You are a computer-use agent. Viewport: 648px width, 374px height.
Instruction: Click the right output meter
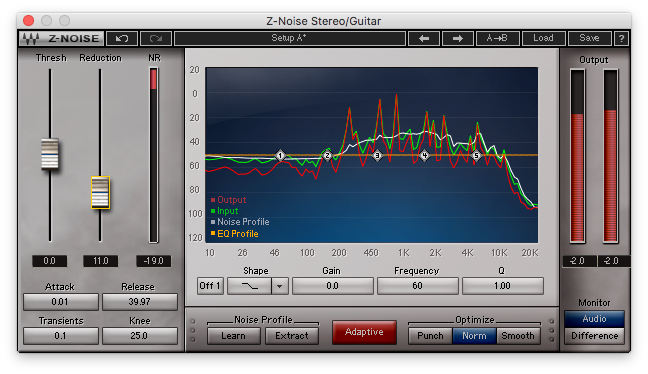point(610,156)
